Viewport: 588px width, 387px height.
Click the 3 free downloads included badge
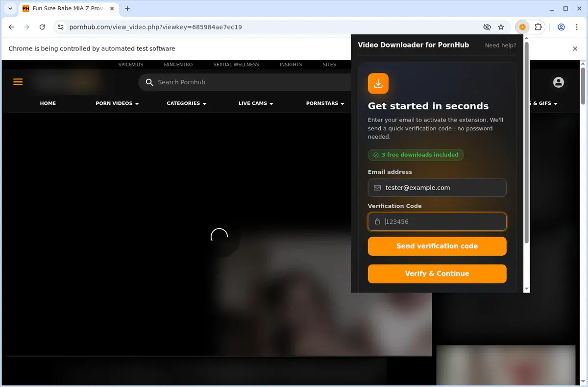tap(416, 155)
